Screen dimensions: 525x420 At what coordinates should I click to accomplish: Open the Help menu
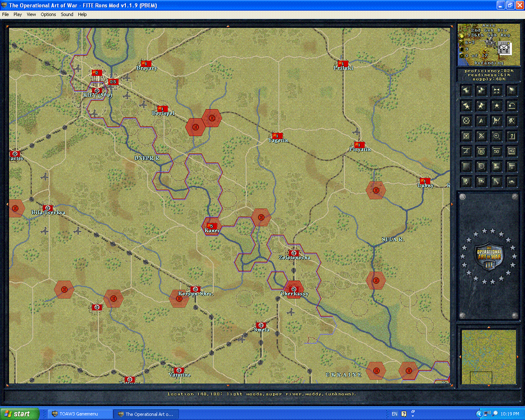pyautogui.click(x=82, y=14)
